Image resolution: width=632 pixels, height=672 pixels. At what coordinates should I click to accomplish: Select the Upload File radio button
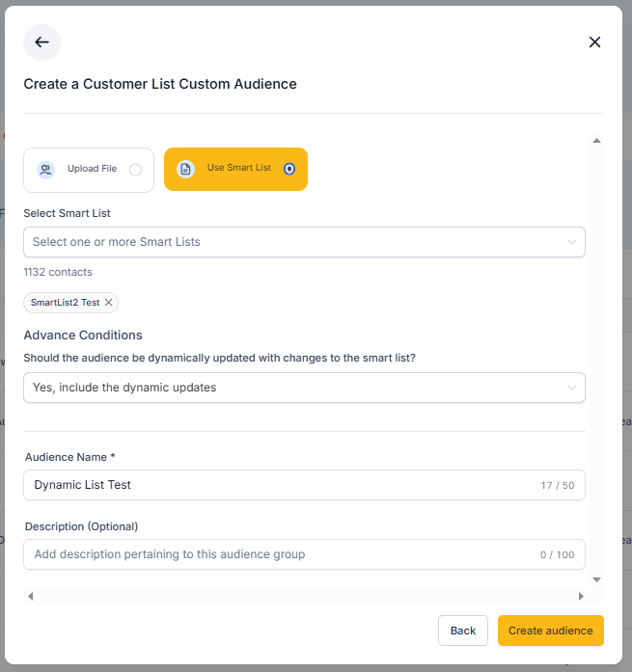135,170
